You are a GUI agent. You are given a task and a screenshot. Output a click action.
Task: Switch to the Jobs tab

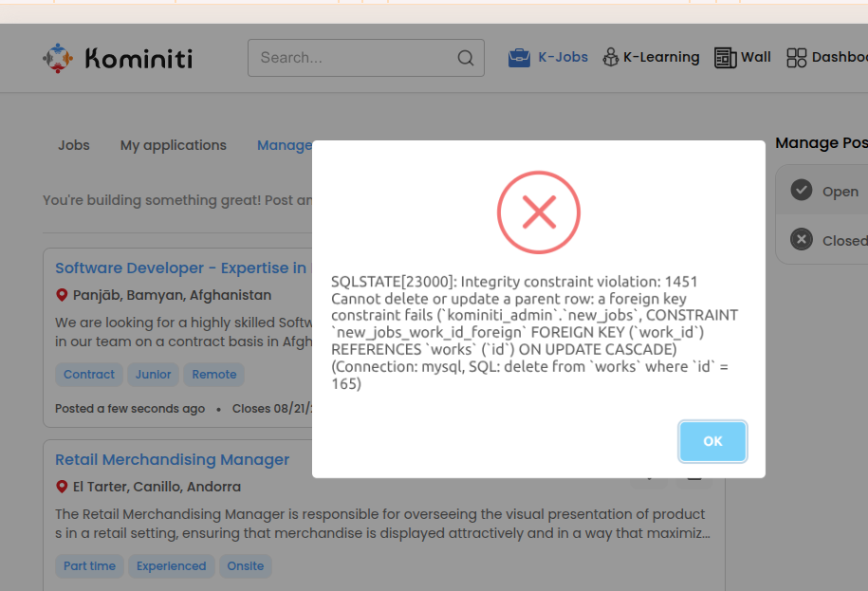click(x=74, y=145)
